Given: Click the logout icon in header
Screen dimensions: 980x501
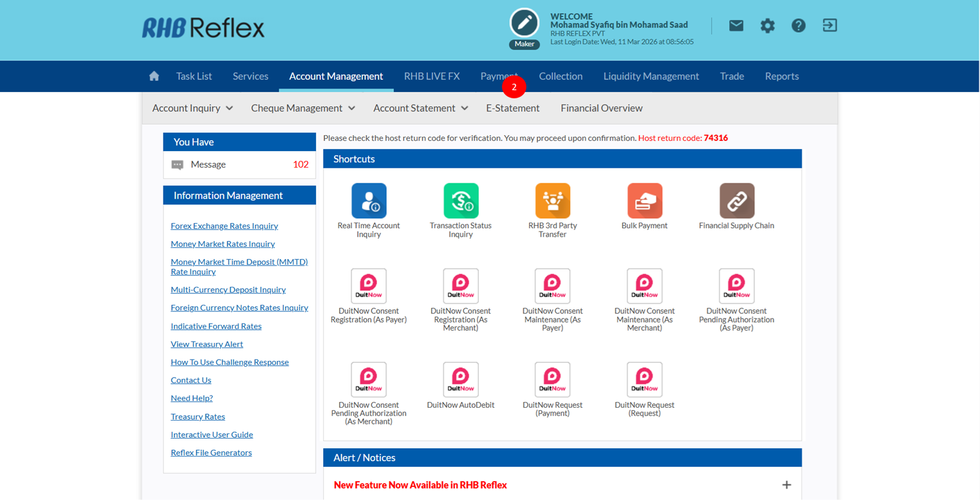Looking at the screenshot, I should coord(829,26).
